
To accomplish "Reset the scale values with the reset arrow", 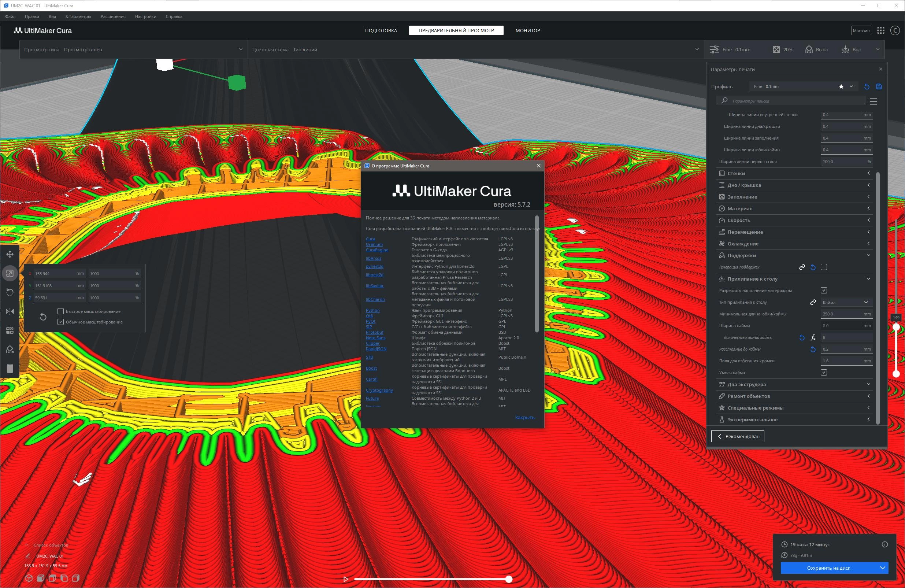I will pyautogui.click(x=43, y=317).
